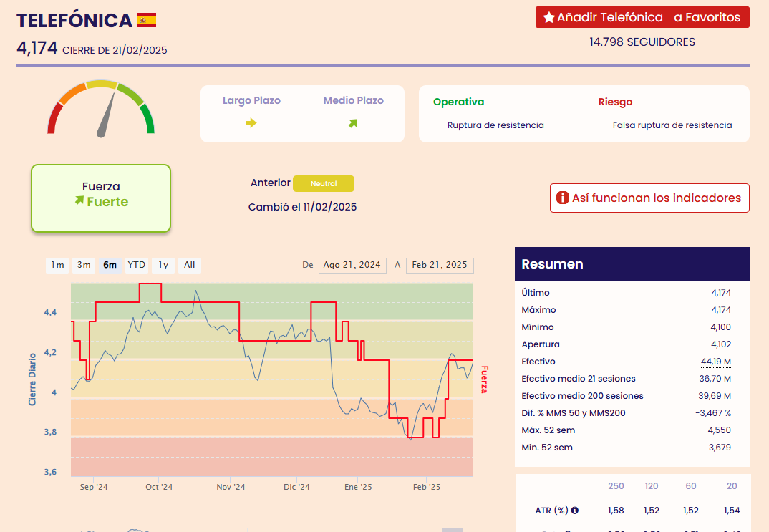Click the Medio Plazo upward arrow icon
Viewport: 769px width, 532px height.
click(353, 123)
